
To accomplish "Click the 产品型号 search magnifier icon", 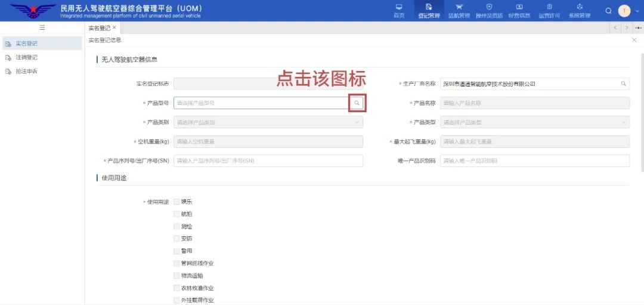I will [357, 103].
